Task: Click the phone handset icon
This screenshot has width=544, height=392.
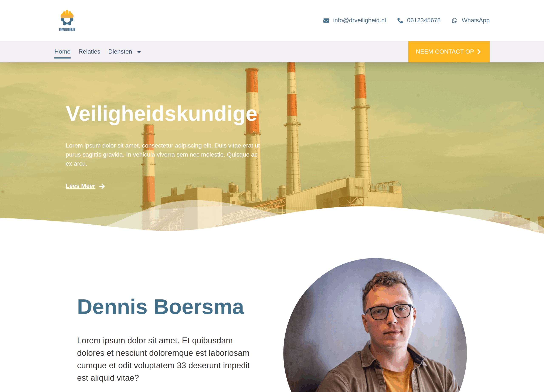Action: coord(400,21)
